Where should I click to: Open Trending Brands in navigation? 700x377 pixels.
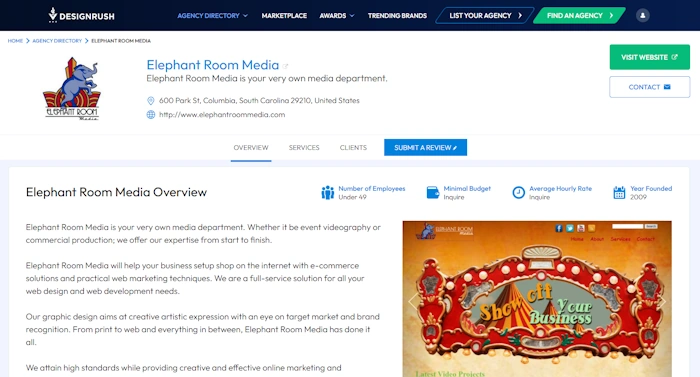[x=397, y=16]
